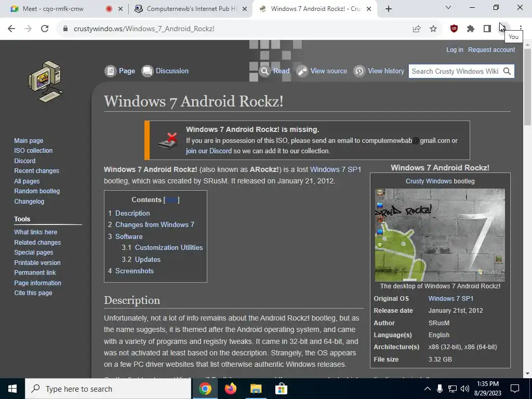Open Cite this page tool
This screenshot has width=532, height=399.
(33, 293)
